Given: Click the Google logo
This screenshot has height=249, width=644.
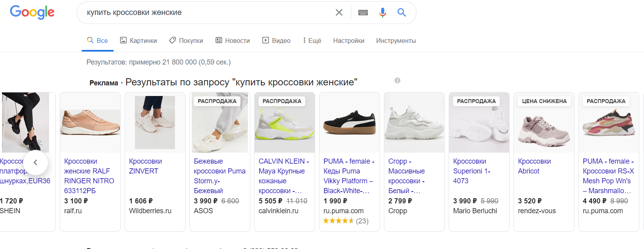Looking at the screenshot, I should 32,12.
